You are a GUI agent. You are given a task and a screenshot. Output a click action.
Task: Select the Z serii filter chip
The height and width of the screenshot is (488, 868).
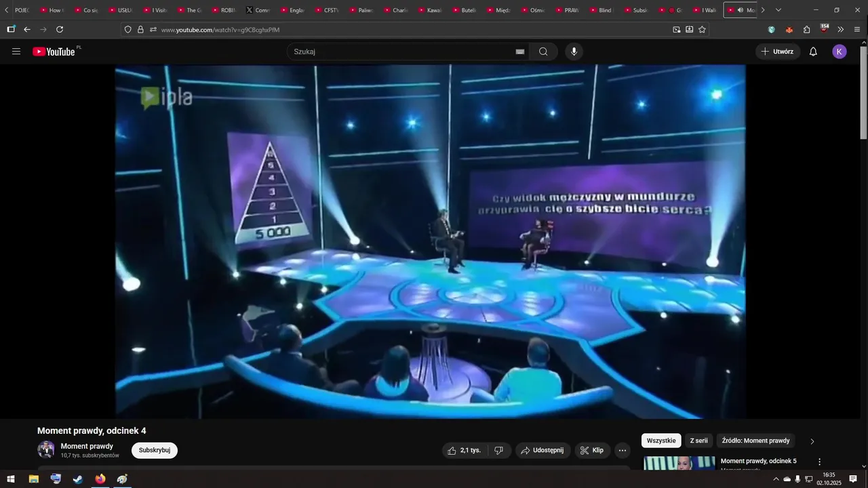coord(697,441)
